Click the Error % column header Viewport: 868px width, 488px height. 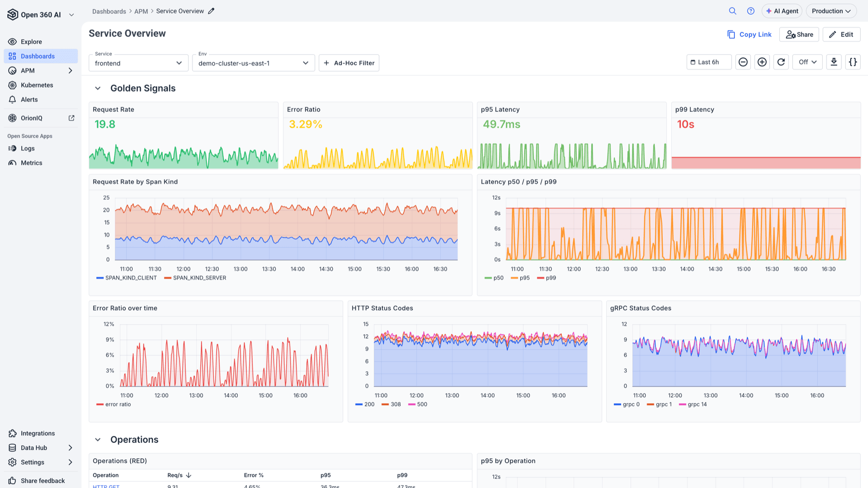(x=254, y=475)
